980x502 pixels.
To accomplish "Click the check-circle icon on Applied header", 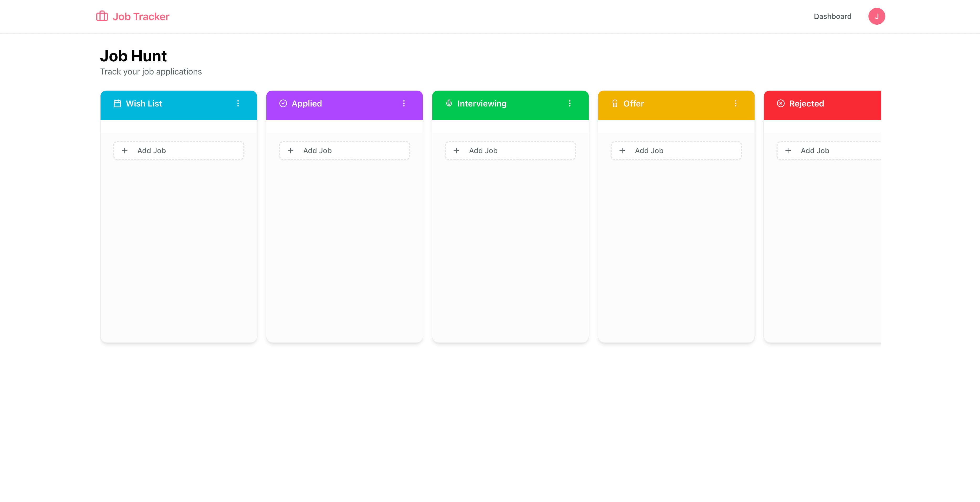I will pyautogui.click(x=283, y=103).
